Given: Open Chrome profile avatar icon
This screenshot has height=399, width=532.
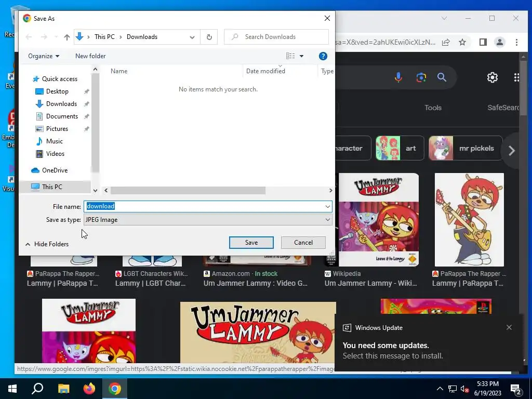Looking at the screenshot, I should pos(500,43).
